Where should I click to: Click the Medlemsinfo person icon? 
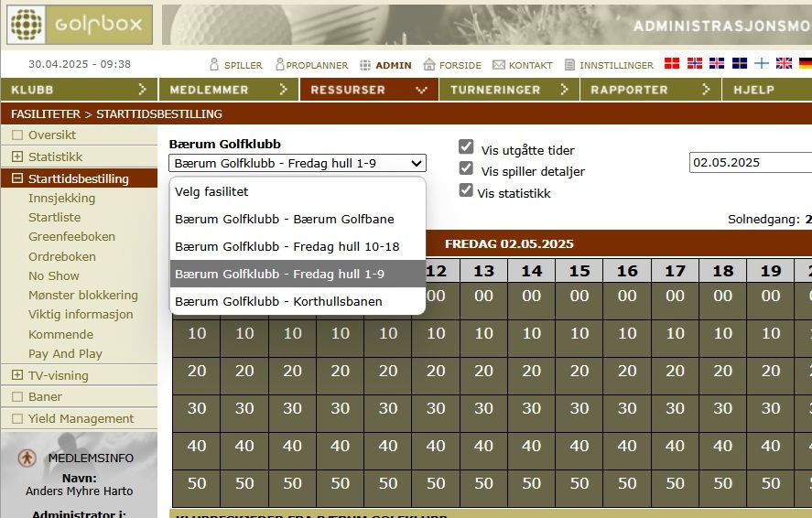pos(27,458)
